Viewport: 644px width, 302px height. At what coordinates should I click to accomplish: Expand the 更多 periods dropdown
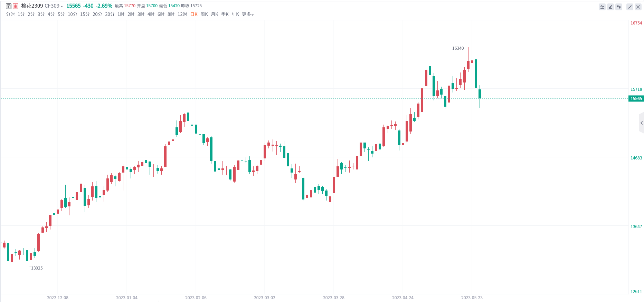pyautogui.click(x=248, y=14)
